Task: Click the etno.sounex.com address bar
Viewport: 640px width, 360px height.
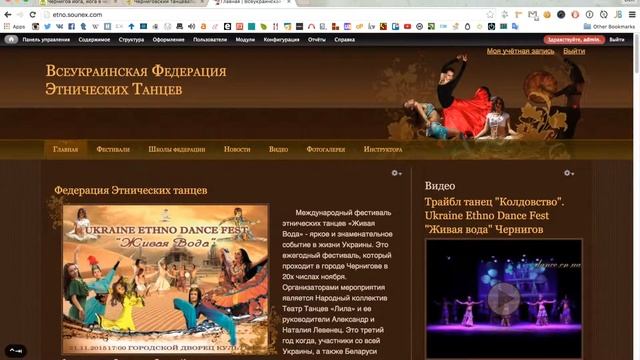Action: tap(265, 15)
